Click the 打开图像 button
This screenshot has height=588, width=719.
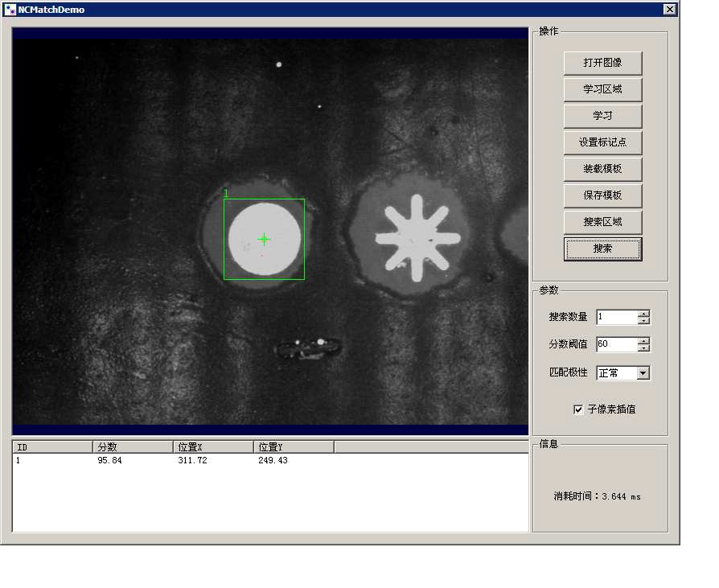(602, 63)
